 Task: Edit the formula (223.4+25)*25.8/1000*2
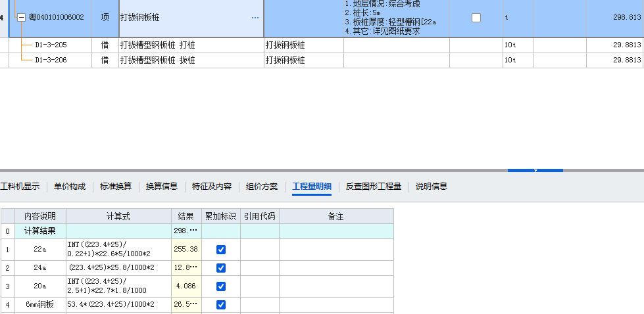click(x=118, y=268)
